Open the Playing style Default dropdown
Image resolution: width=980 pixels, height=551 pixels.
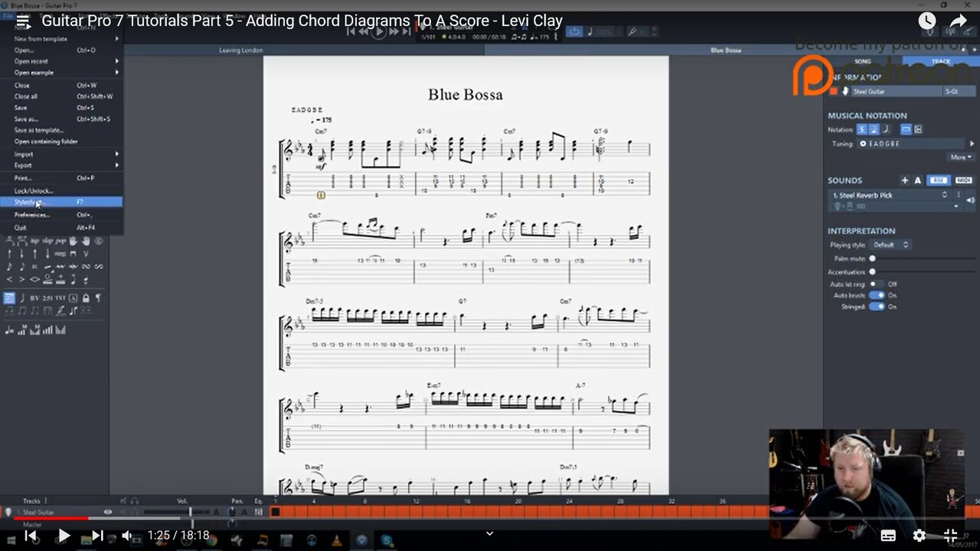coord(890,245)
